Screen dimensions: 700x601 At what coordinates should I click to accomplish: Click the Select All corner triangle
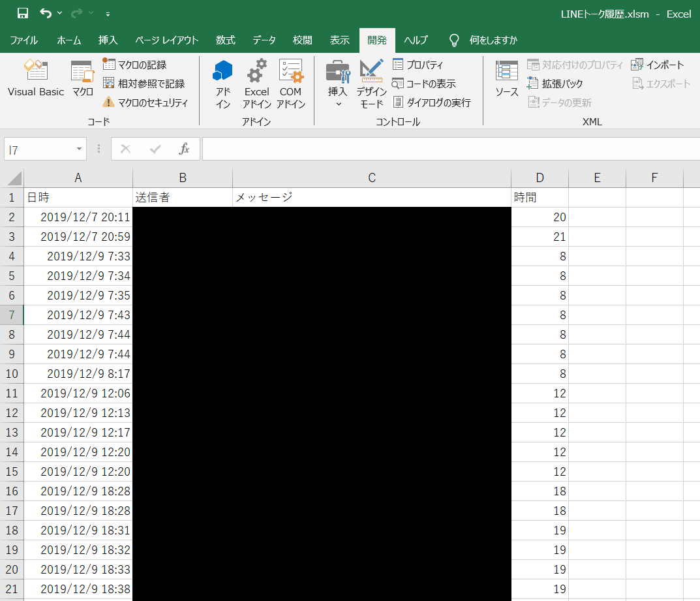click(14, 177)
